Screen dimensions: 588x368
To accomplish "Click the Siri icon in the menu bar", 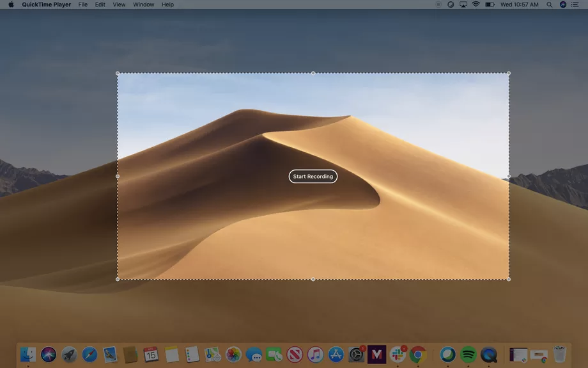I will (x=563, y=4).
